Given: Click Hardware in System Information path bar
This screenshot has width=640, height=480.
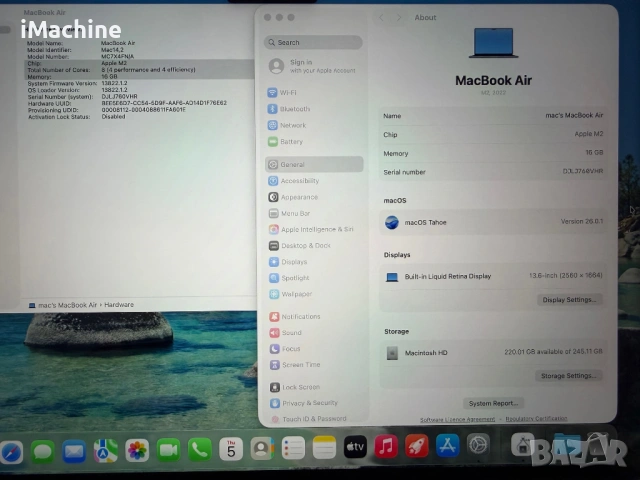Looking at the screenshot, I should 119,304.
